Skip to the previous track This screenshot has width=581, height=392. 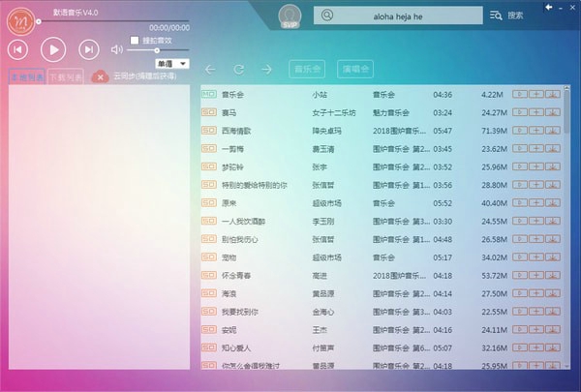18,48
